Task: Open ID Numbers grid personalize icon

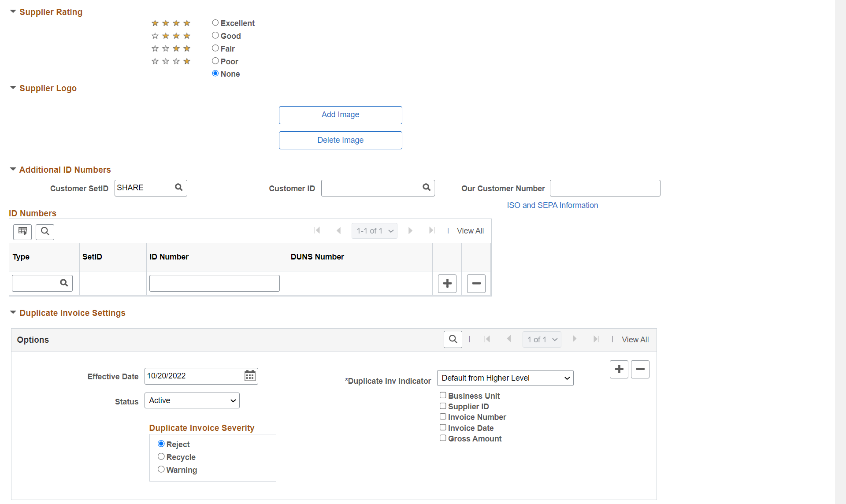Action: (22, 232)
